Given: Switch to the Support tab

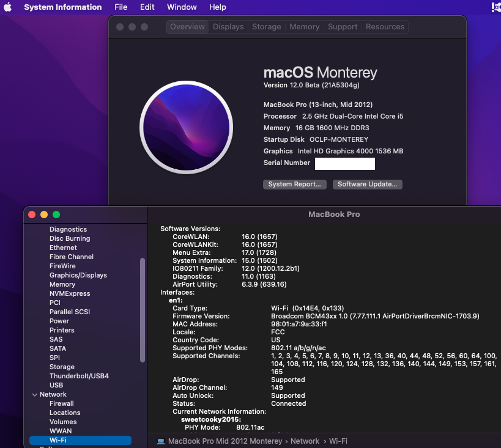Looking at the screenshot, I should [343, 27].
